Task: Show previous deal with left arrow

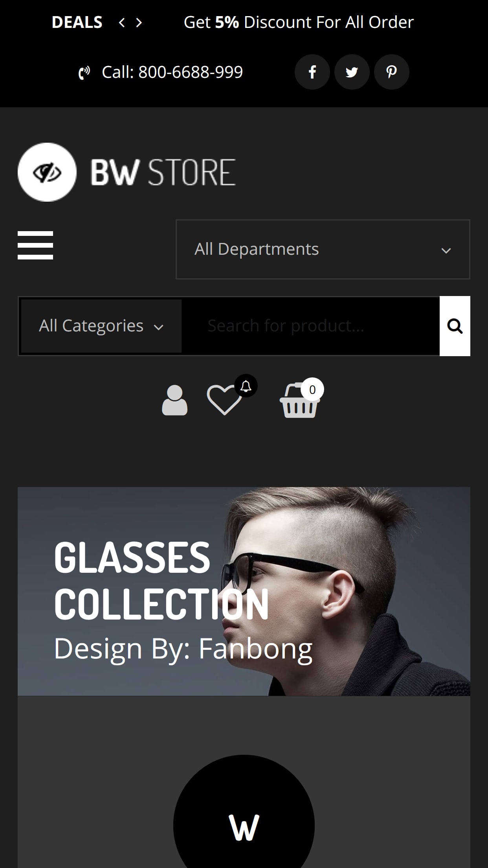Action: pyautogui.click(x=122, y=22)
